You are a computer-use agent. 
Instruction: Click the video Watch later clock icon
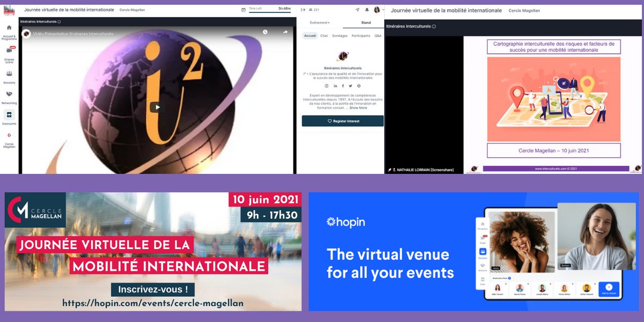tap(265, 32)
